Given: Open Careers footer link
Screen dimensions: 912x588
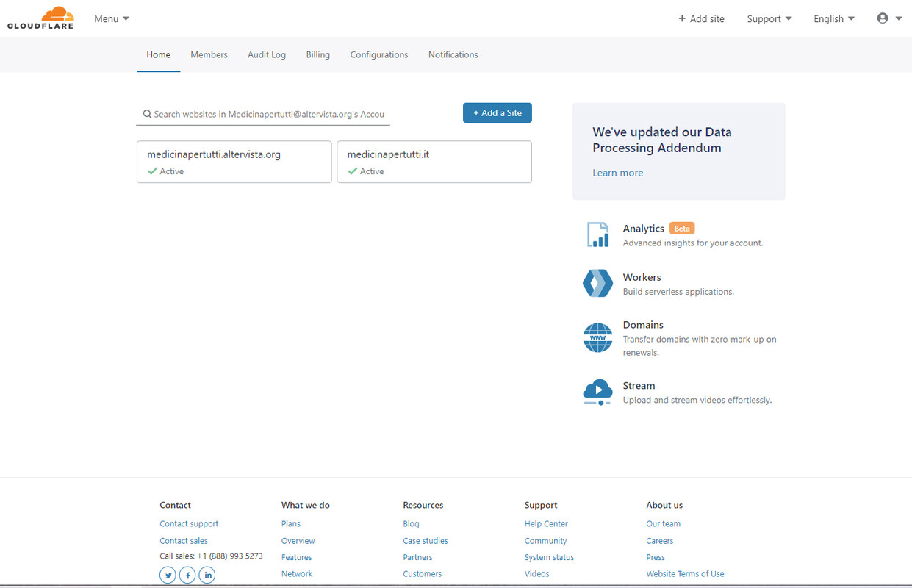Looking at the screenshot, I should coord(660,541).
